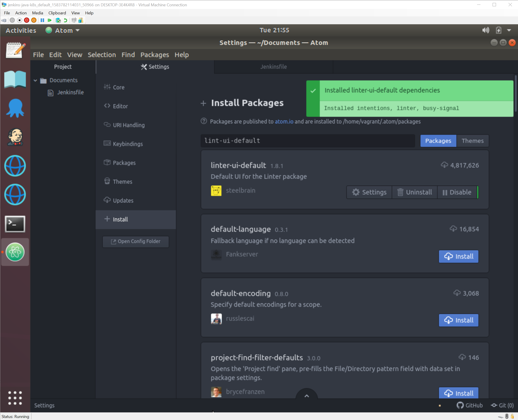Pause the virtual machine from toolbar
Screen dimensions: 518x420
42,20
